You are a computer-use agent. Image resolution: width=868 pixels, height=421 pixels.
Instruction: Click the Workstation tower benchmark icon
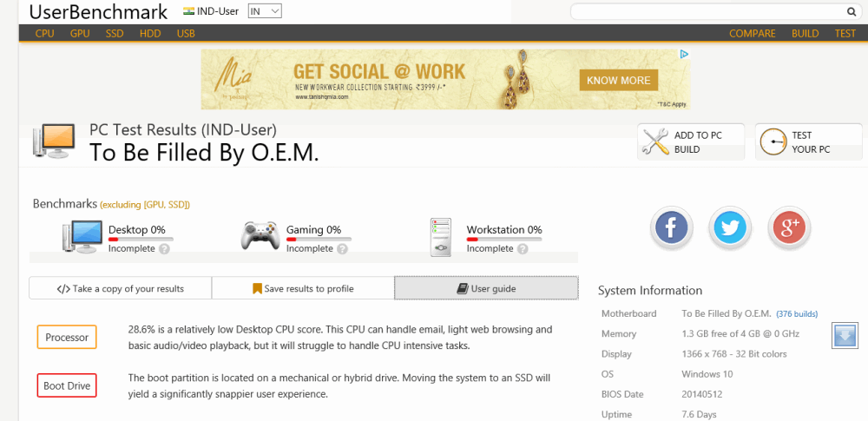(441, 237)
